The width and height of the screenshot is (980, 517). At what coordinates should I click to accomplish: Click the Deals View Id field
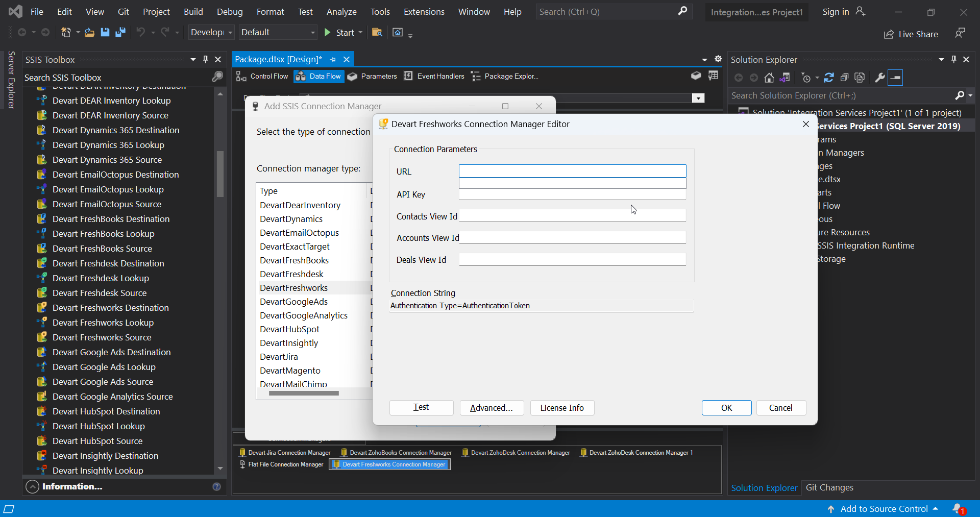(x=572, y=259)
